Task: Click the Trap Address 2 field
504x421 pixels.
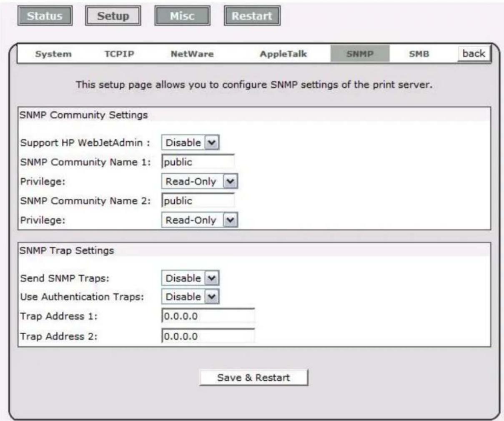Action: coord(208,336)
